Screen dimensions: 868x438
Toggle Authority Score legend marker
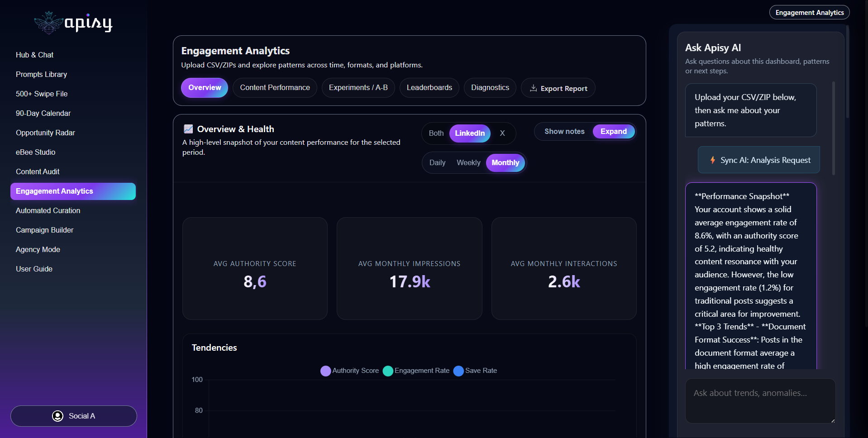tap(325, 371)
